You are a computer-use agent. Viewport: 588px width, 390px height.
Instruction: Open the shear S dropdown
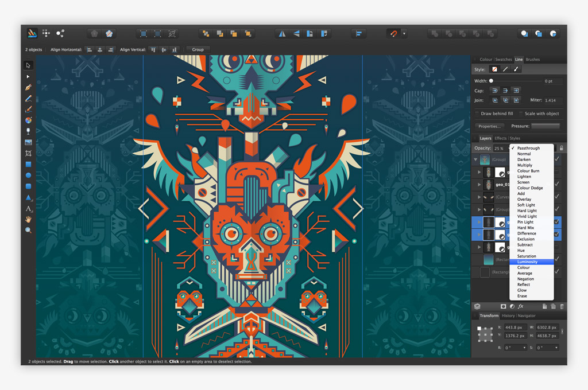(556, 348)
